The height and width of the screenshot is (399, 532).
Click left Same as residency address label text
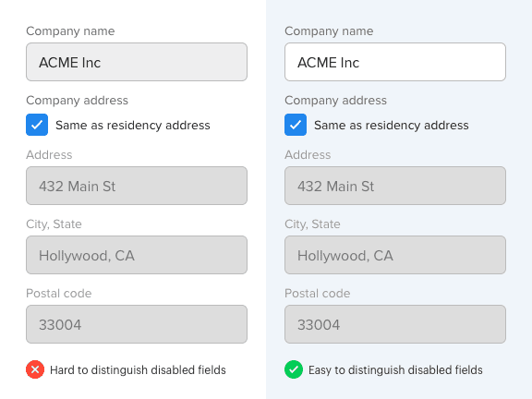[x=133, y=126]
